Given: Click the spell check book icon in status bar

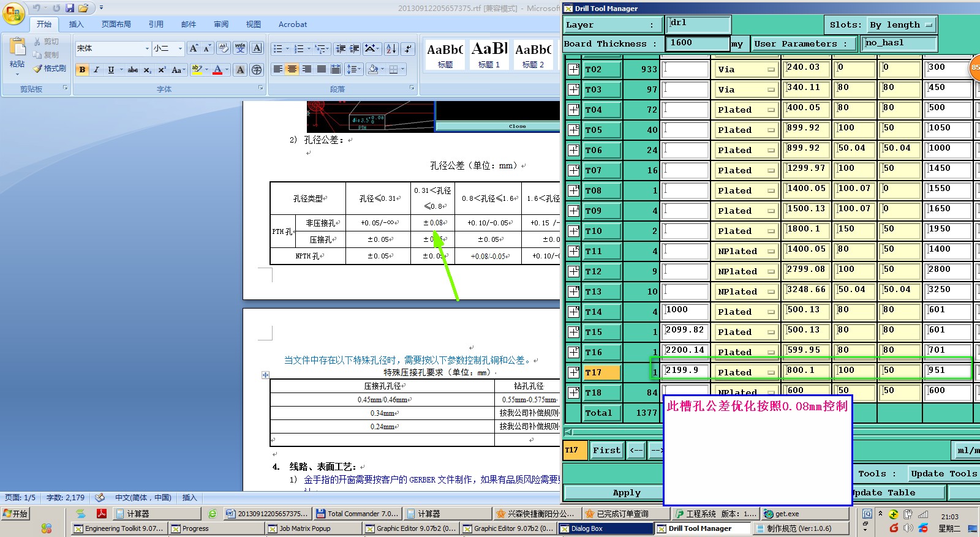Looking at the screenshot, I should point(100,498).
